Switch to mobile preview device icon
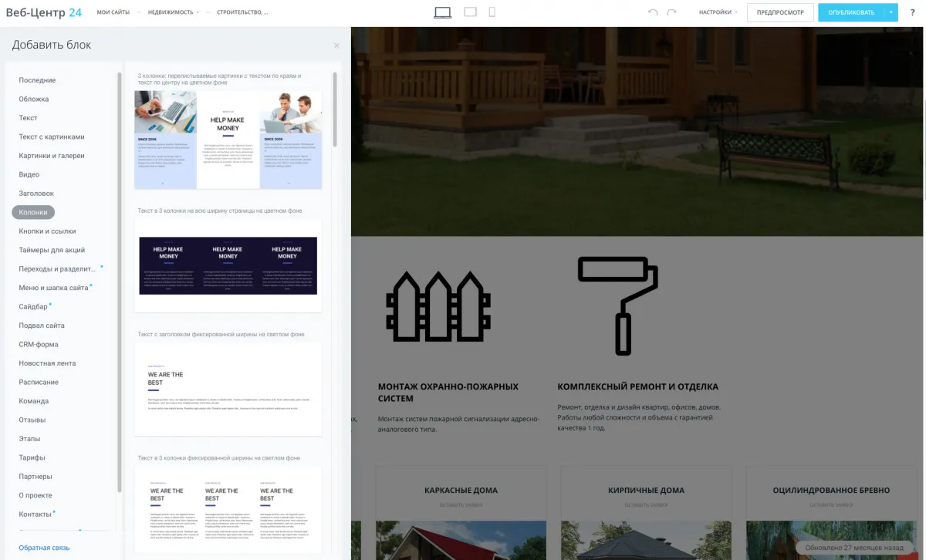This screenshot has height=560, width=926. click(492, 12)
